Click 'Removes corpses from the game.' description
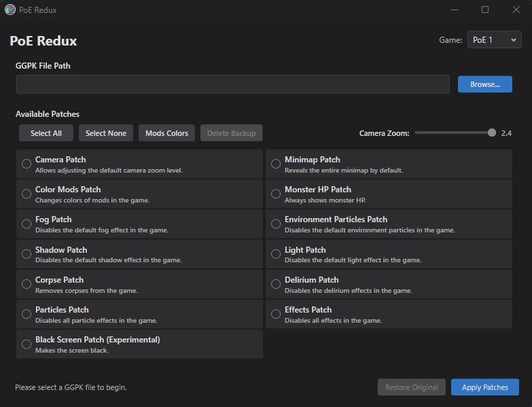Screen dimensions: 532x407 click(x=86, y=291)
